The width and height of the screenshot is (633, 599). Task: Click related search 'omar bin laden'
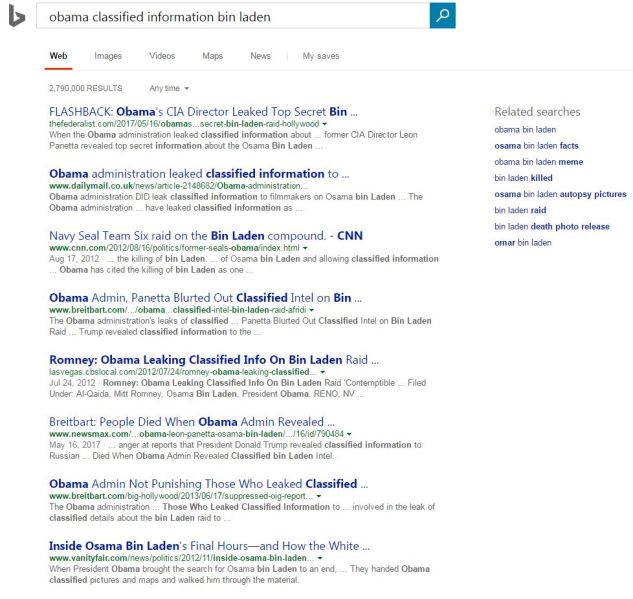click(522, 243)
